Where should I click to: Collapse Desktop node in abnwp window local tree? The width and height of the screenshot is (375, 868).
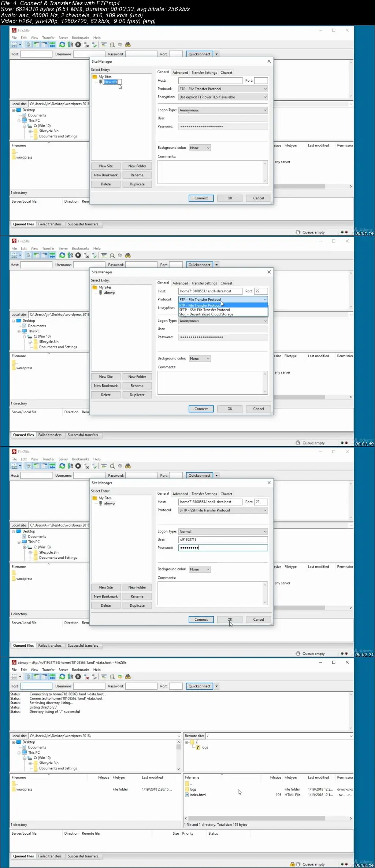point(14,742)
